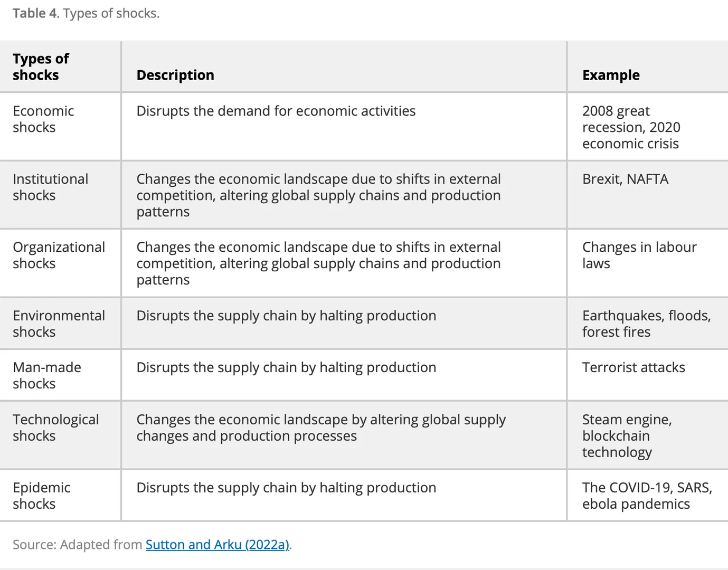Open the Sutton and Arku (2022a) link
The image size is (728, 570).
[x=217, y=545]
